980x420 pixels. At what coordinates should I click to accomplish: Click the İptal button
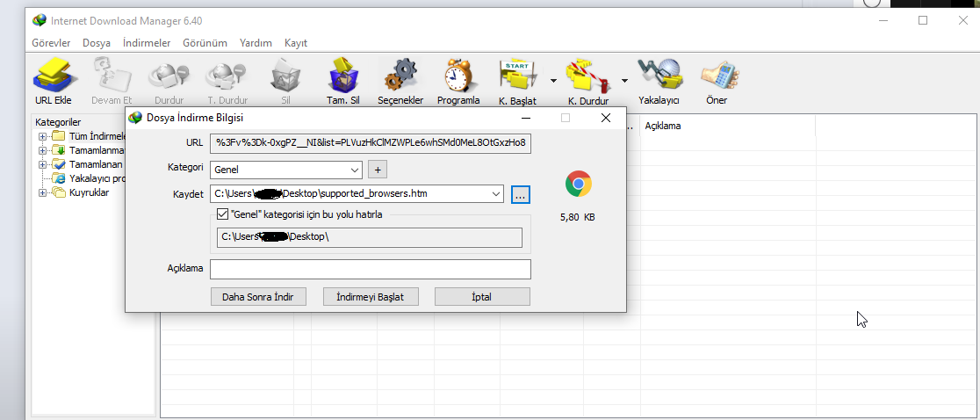[482, 297]
